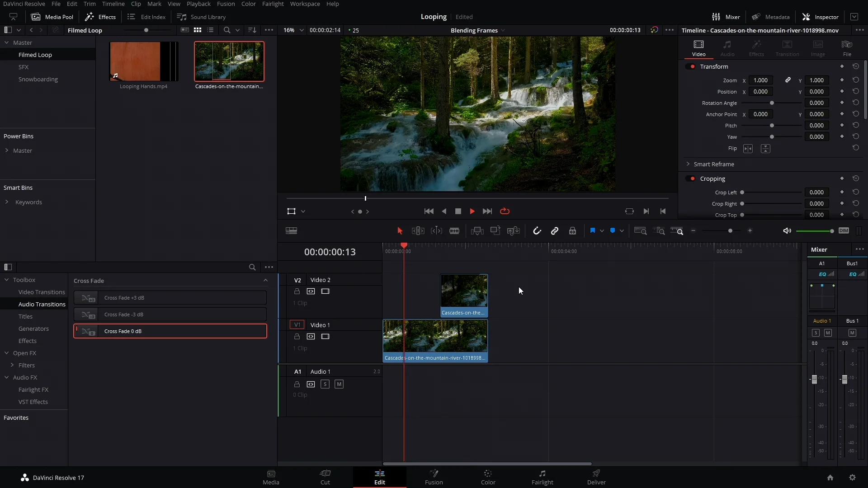Open the search magnifier in media pool
The height and width of the screenshot is (488, 868).
point(227,30)
